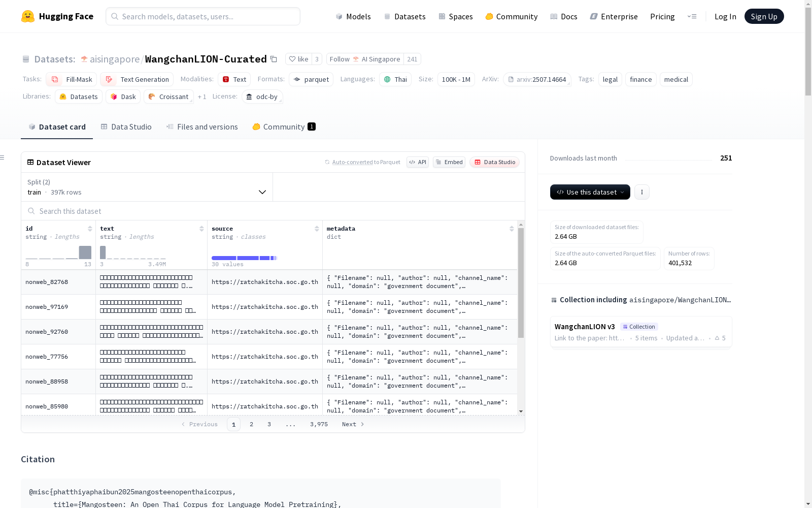Image resolution: width=812 pixels, height=508 pixels.
Task: Open Community in top navigation
Action: (512, 16)
